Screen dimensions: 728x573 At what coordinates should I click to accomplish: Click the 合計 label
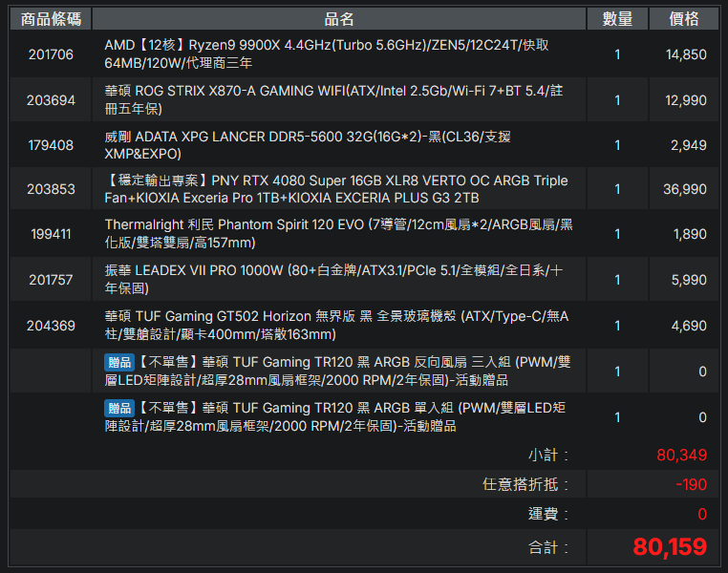[x=547, y=548]
